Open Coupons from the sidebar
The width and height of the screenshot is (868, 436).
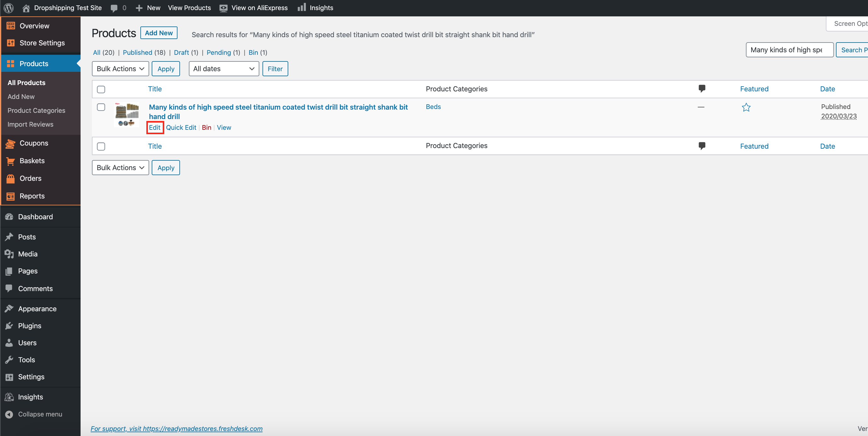click(34, 143)
